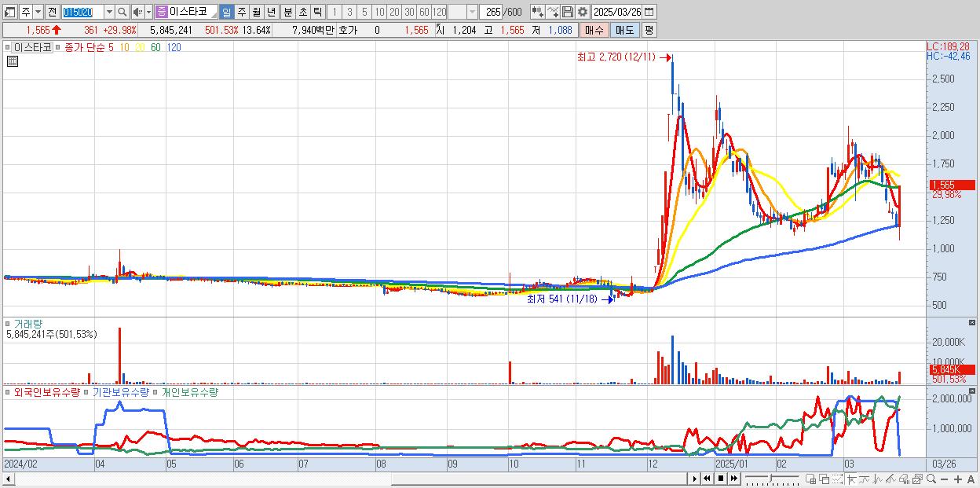Select the 월 monthly period button
The width and height of the screenshot is (980, 488).
(256, 12)
